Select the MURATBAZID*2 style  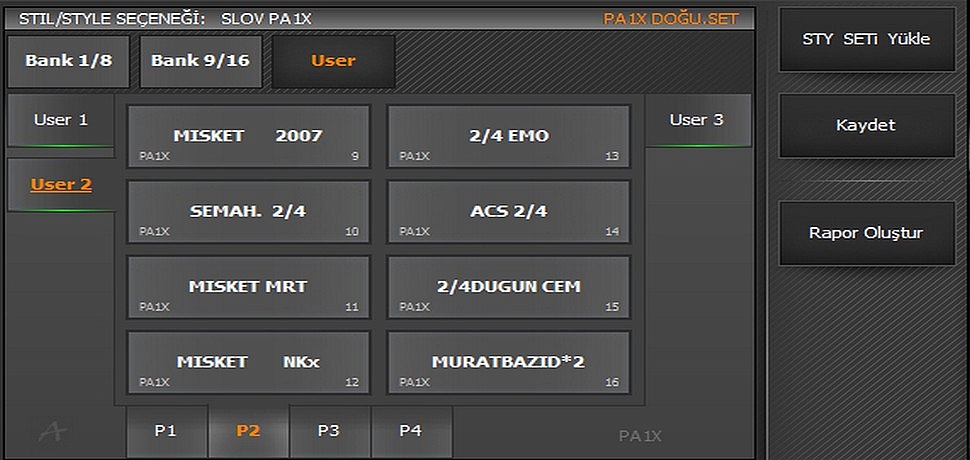(509, 362)
